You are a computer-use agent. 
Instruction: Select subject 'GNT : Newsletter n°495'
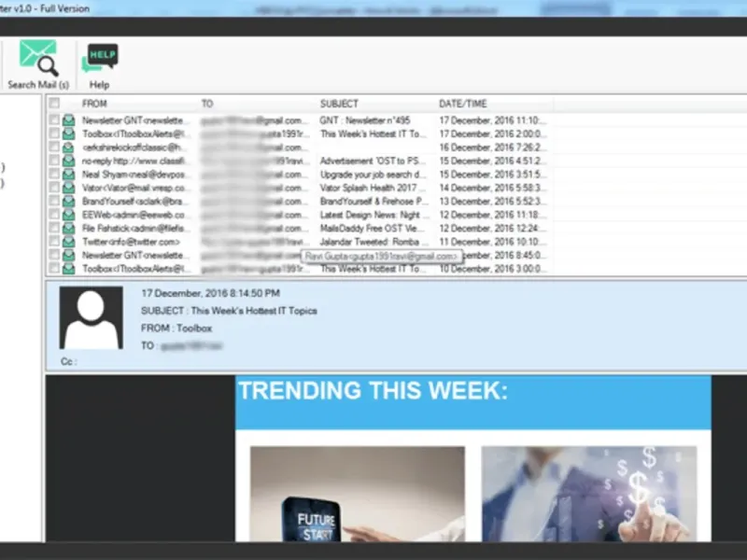[365, 120]
